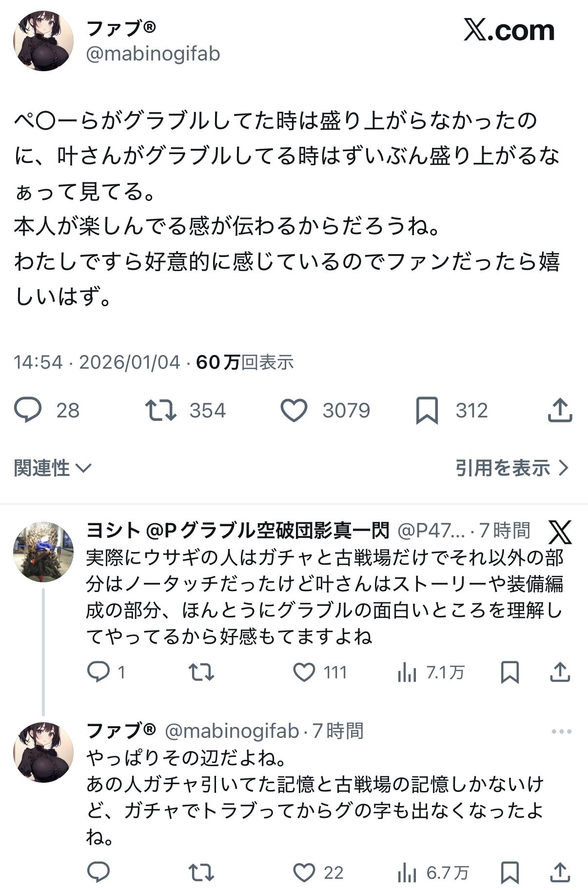The image size is (588, 890).
Task: Share ファブ's bottom reply
Action: 560,872
